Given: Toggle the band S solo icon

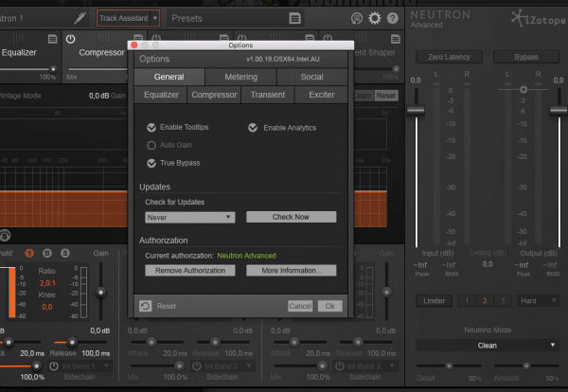Looking at the screenshot, I should 65,253.
